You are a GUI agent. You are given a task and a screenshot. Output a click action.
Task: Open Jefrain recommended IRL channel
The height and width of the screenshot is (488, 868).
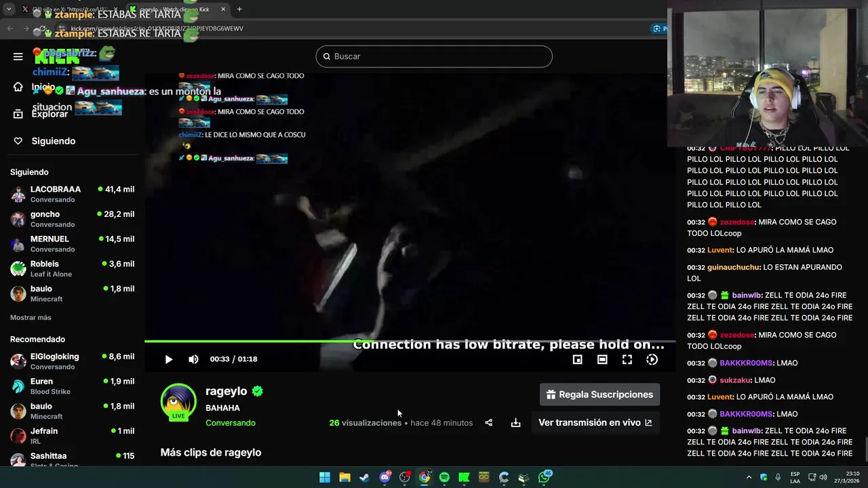(x=73, y=436)
